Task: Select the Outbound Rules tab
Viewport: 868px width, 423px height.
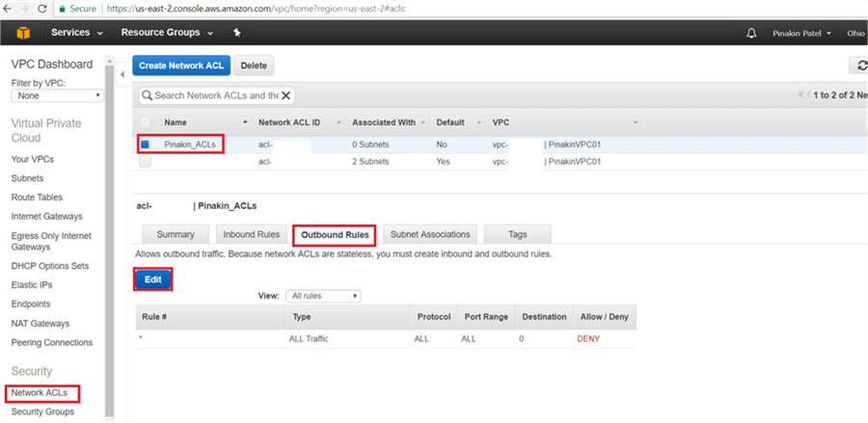Action: click(x=335, y=235)
